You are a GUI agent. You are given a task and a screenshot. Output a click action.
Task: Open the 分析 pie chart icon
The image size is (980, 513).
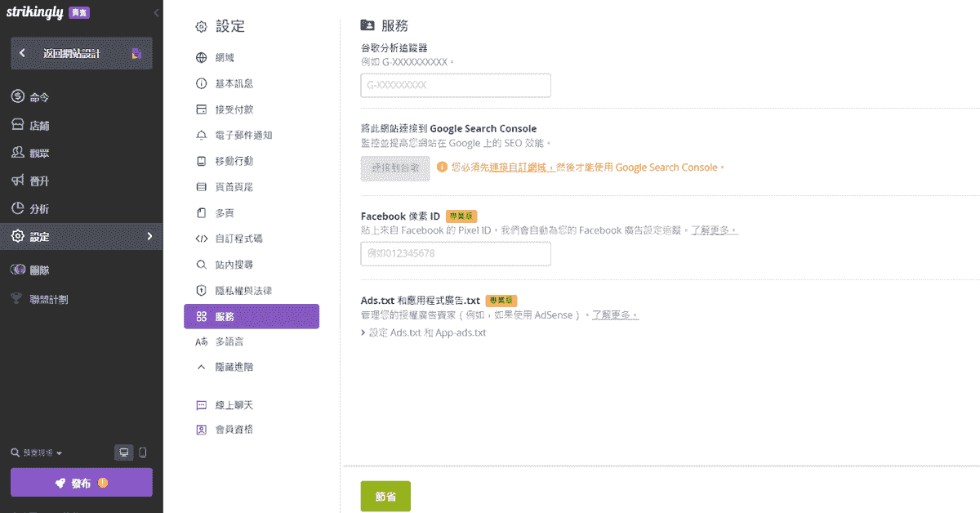[x=17, y=208]
